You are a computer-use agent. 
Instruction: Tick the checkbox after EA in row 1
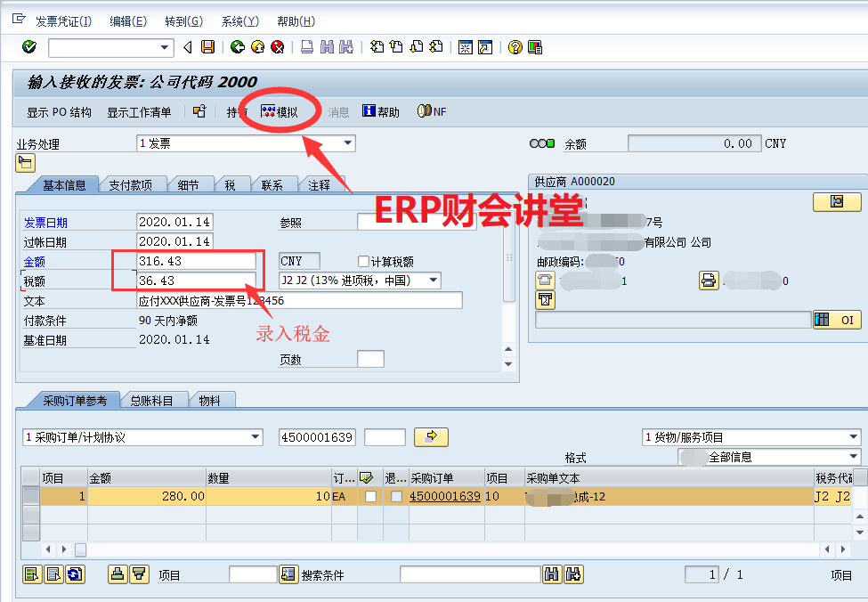(x=370, y=497)
